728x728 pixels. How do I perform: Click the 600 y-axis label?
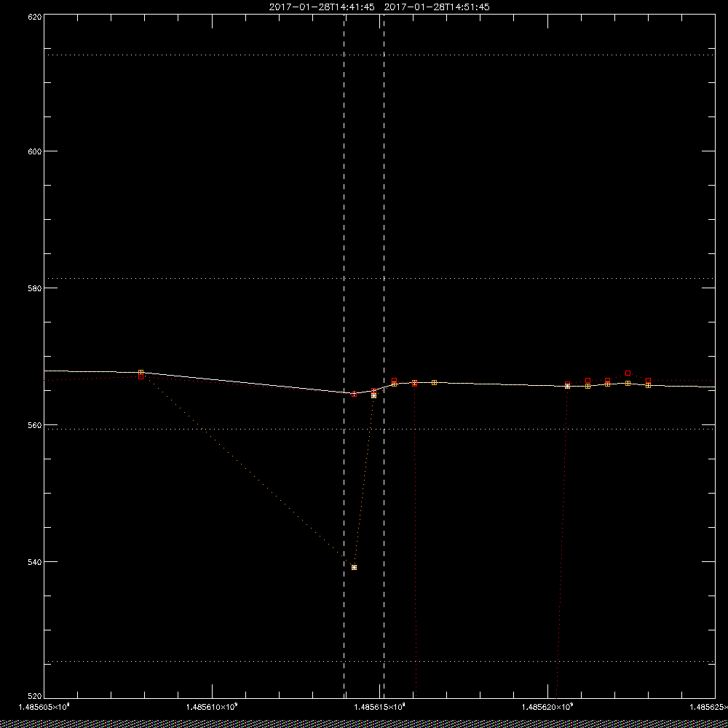35,151
